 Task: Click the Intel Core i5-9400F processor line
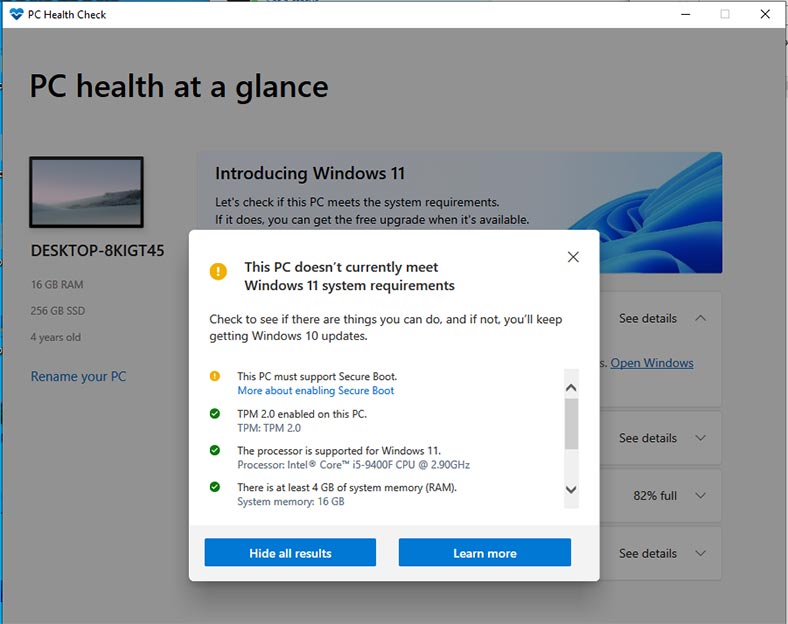point(353,465)
